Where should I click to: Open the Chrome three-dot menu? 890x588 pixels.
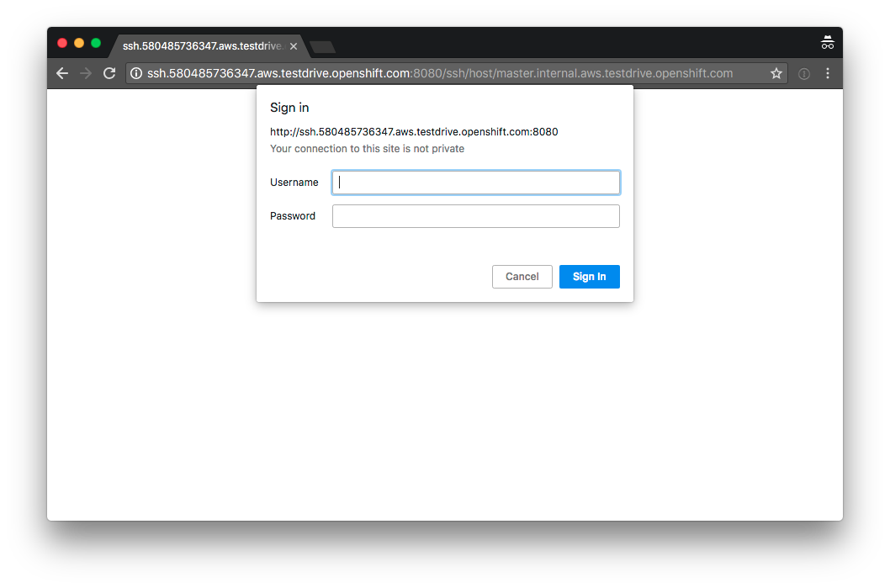[x=828, y=74]
